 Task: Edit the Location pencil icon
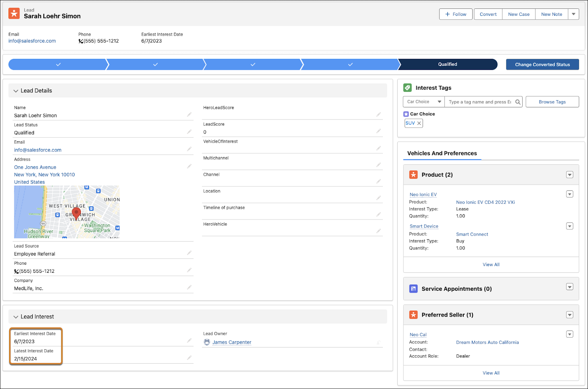(x=379, y=198)
